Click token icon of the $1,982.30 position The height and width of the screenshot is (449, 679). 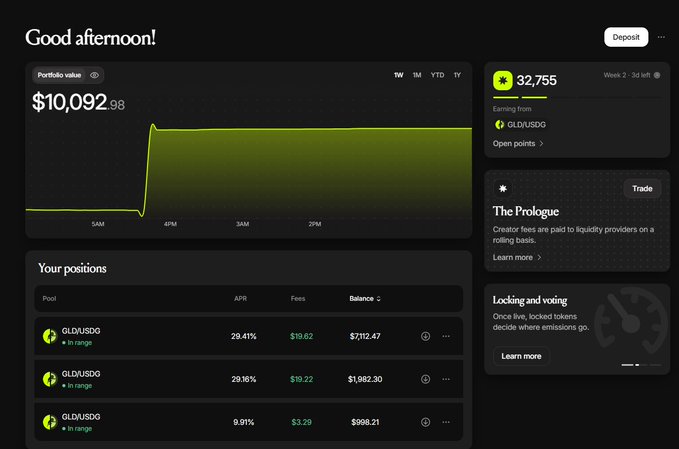(50, 379)
